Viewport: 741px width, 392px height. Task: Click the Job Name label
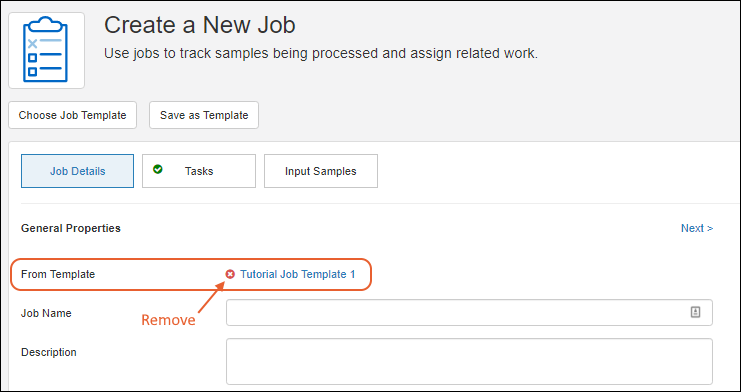[x=46, y=313]
